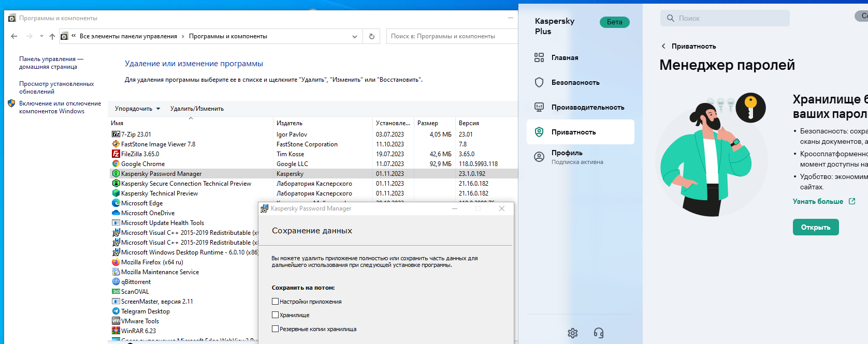Go back in Control Panel window
The image size is (868, 344).
pyautogui.click(x=14, y=36)
